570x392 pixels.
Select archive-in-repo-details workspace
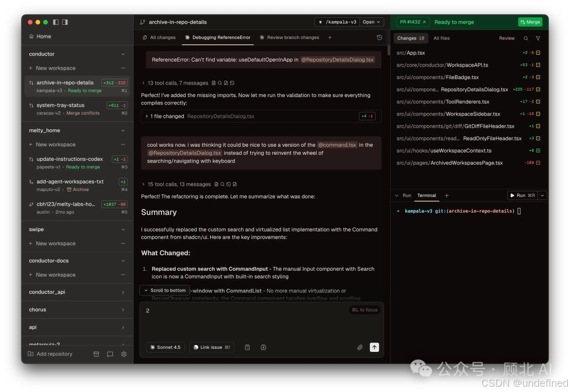(77, 87)
